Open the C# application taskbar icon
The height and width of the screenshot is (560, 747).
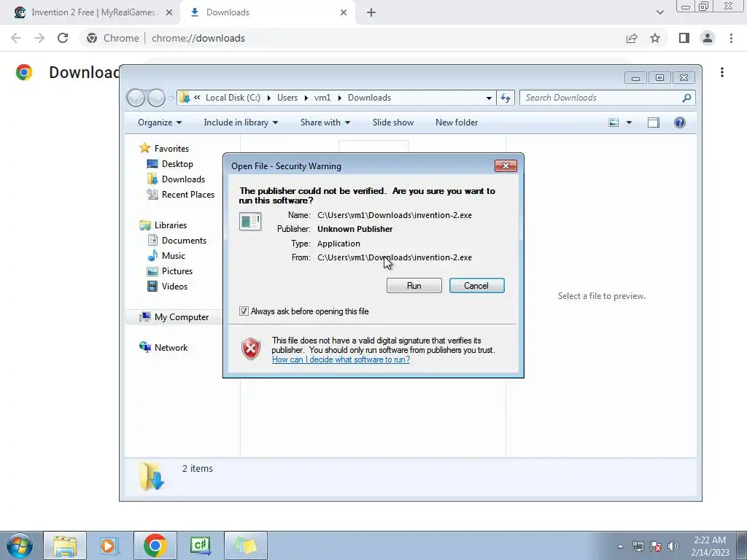(x=200, y=545)
